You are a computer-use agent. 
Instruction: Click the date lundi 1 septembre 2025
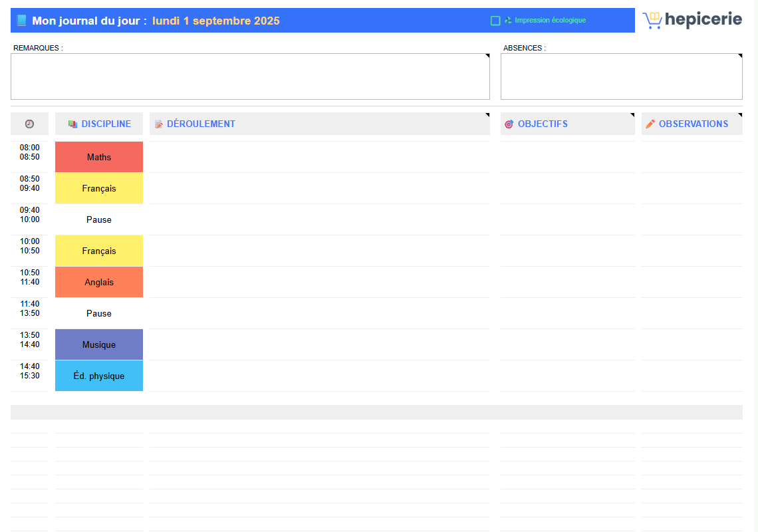(215, 21)
